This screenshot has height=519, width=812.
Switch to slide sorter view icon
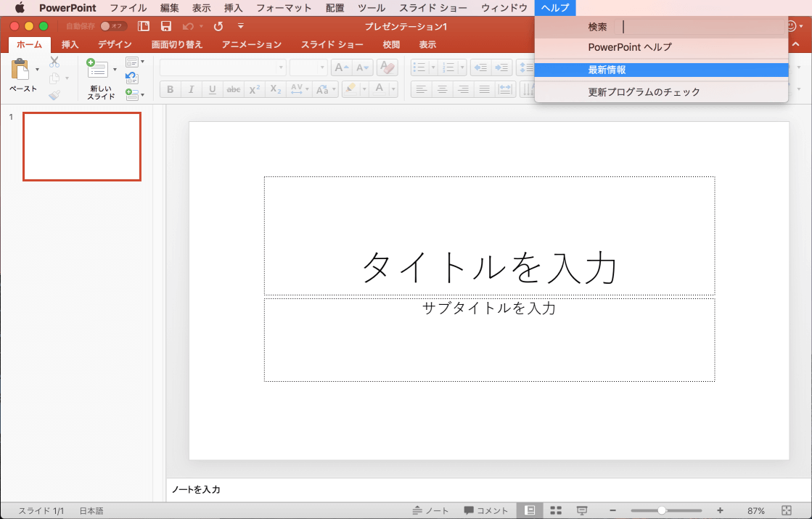pos(557,510)
